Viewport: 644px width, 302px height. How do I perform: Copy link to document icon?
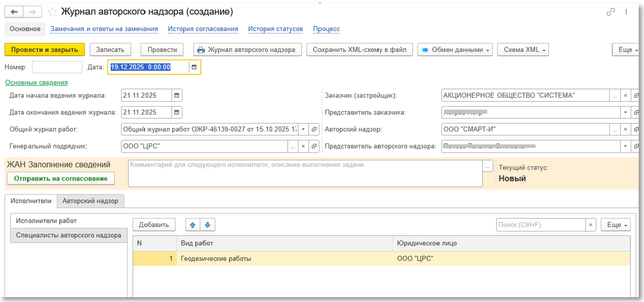(x=611, y=12)
